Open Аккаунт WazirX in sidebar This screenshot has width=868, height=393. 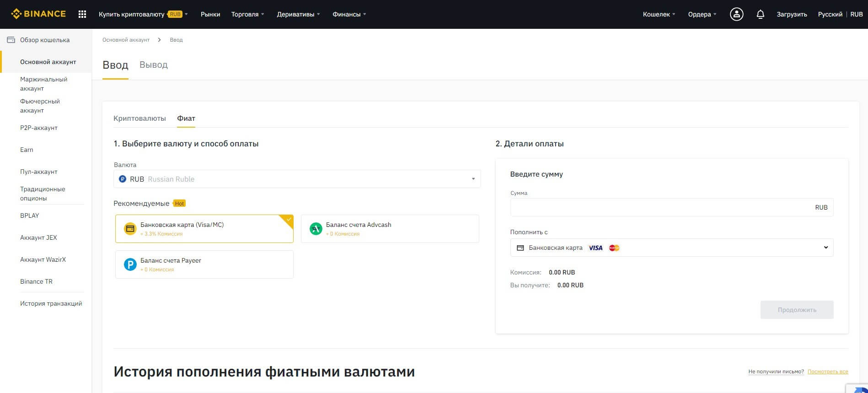[x=43, y=259]
